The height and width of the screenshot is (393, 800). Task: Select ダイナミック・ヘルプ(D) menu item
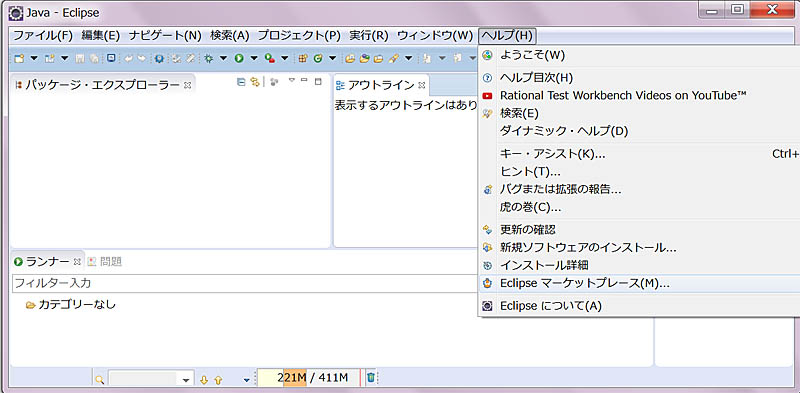(x=639, y=131)
